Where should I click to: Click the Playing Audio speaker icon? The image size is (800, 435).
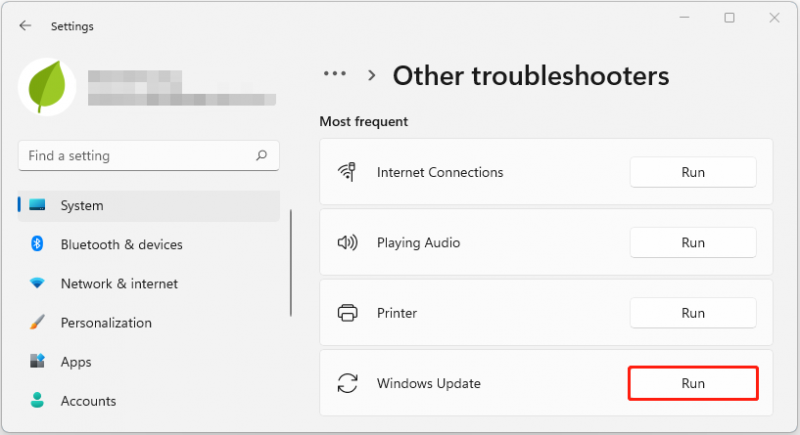(347, 242)
